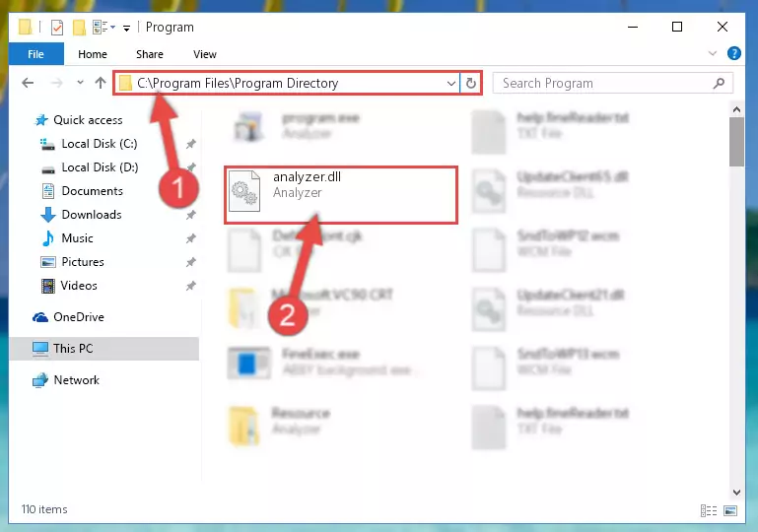The height and width of the screenshot is (532, 758).
Task: Click the Search Program box
Action: point(612,83)
